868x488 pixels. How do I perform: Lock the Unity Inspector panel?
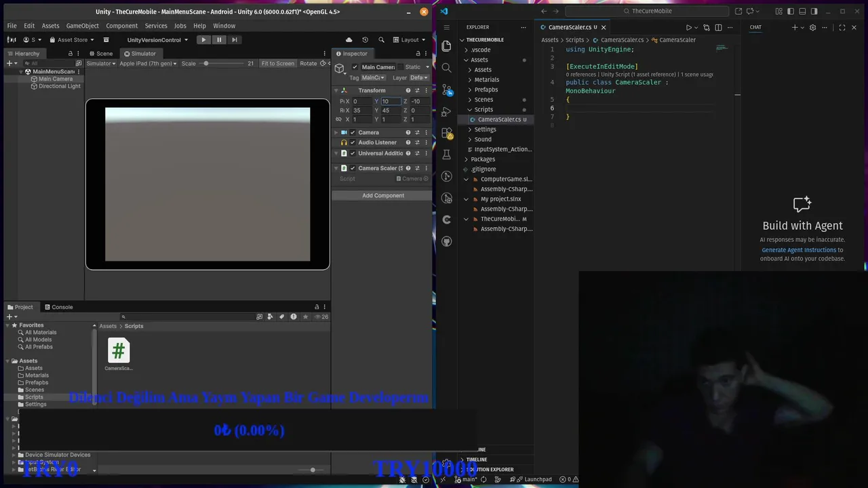point(419,54)
